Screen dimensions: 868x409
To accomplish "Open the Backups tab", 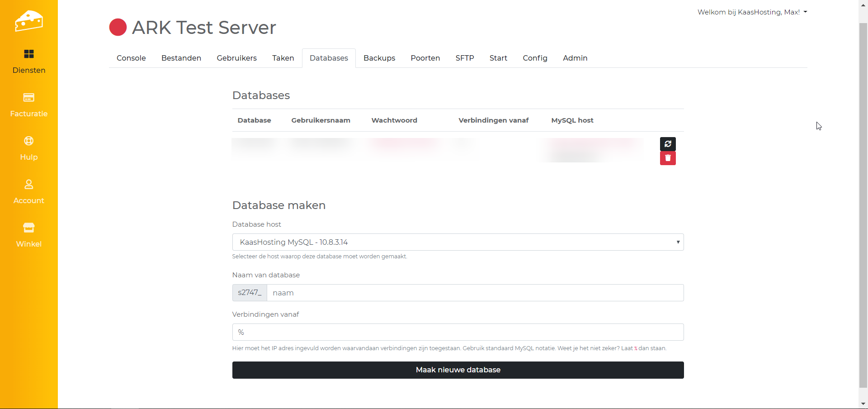I will [379, 58].
